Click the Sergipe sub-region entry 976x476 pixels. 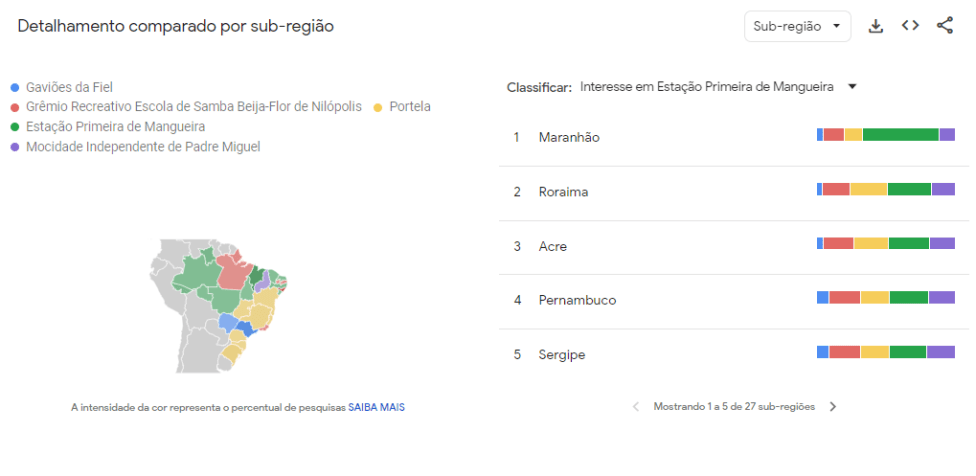click(561, 354)
